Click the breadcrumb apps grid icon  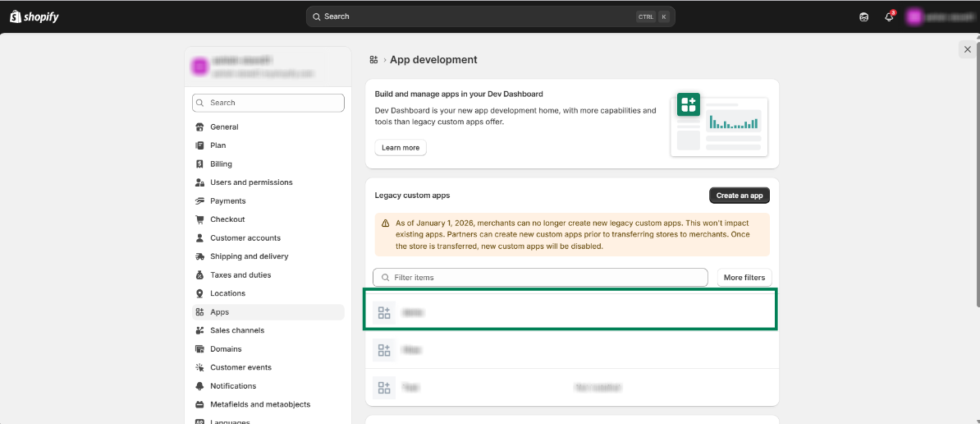coord(374,60)
